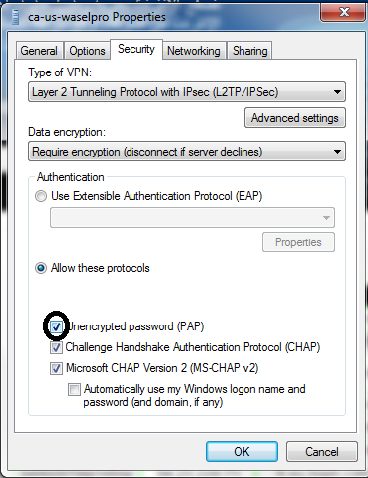Image resolution: width=368 pixels, height=478 pixels.
Task: Confirm settings with OK button
Action: tap(242, 452)
